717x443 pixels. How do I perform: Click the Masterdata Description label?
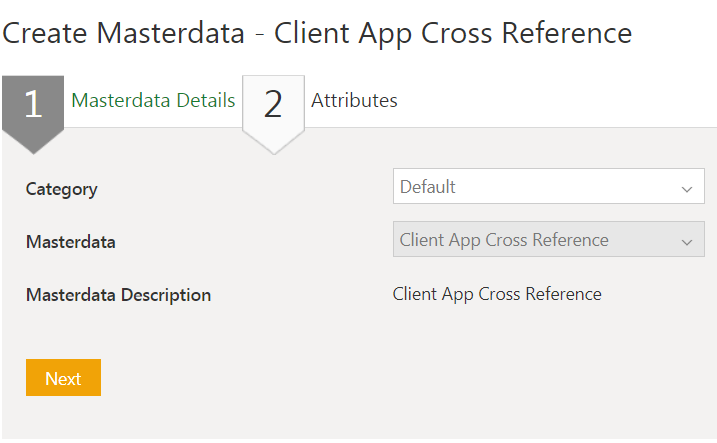[x=118, y=295]
